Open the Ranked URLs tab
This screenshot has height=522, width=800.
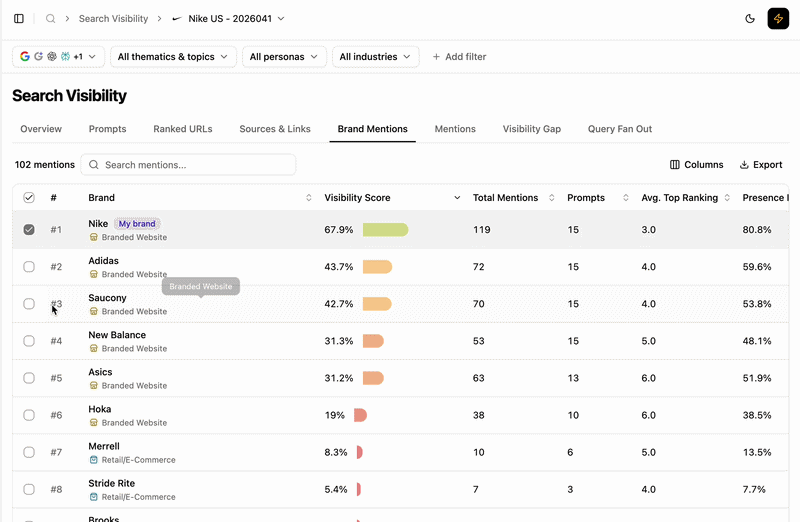[x=183, y=129]
